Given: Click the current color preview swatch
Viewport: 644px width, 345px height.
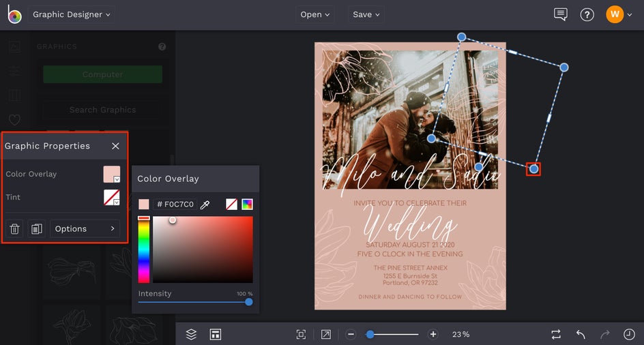Looking at the screenshot, I should [144, 204].
